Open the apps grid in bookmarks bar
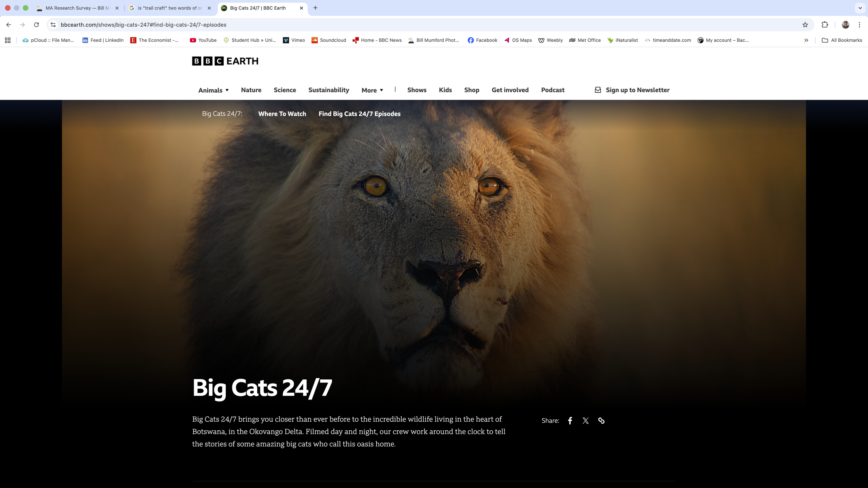This screenshot has height=488, width=868. 8,40
